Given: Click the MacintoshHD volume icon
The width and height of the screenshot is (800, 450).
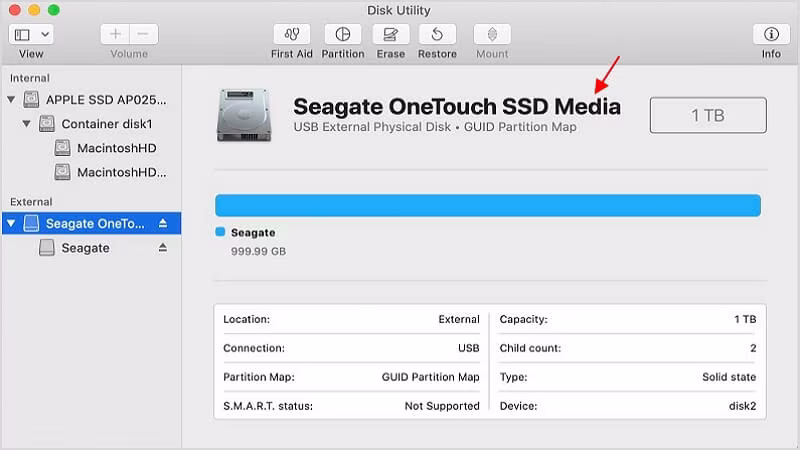Looking at the screenshot, I should 62,148.
